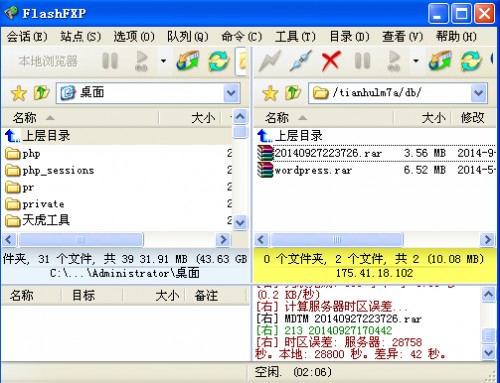
Task: Sort local pane by 名称 column header
Action: tap(80, 118)
